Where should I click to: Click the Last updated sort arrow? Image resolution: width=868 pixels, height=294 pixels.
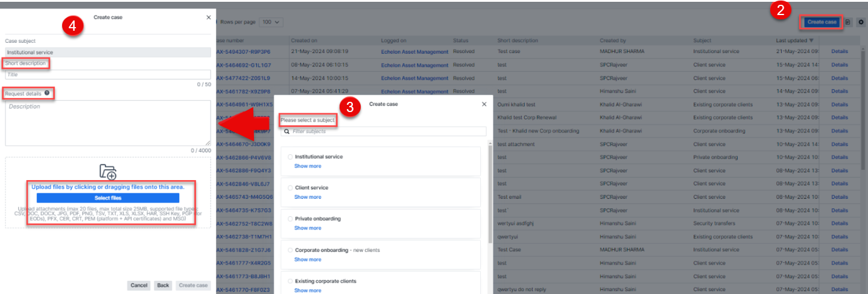(x=811, y=40)
